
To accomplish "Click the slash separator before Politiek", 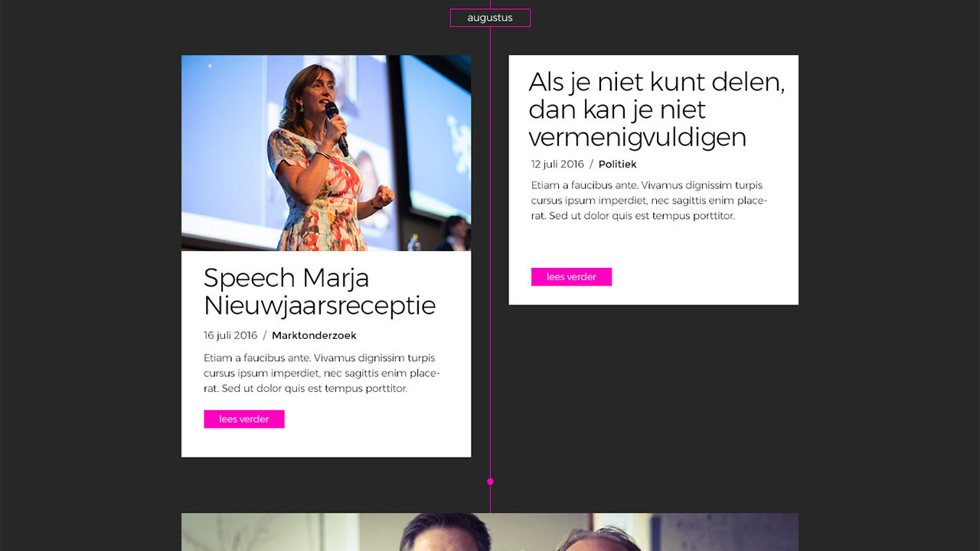I will 591,164.
